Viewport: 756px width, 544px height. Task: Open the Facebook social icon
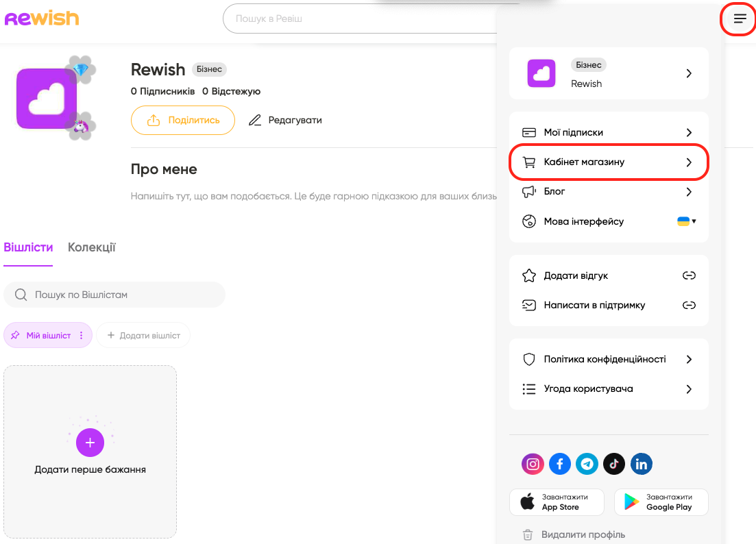(x=560, y=464)
